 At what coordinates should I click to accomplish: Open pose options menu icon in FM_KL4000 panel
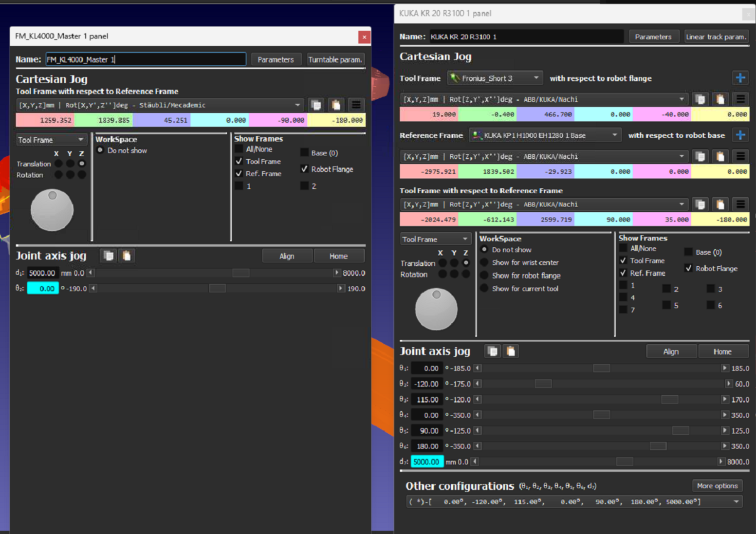[356, 105]
